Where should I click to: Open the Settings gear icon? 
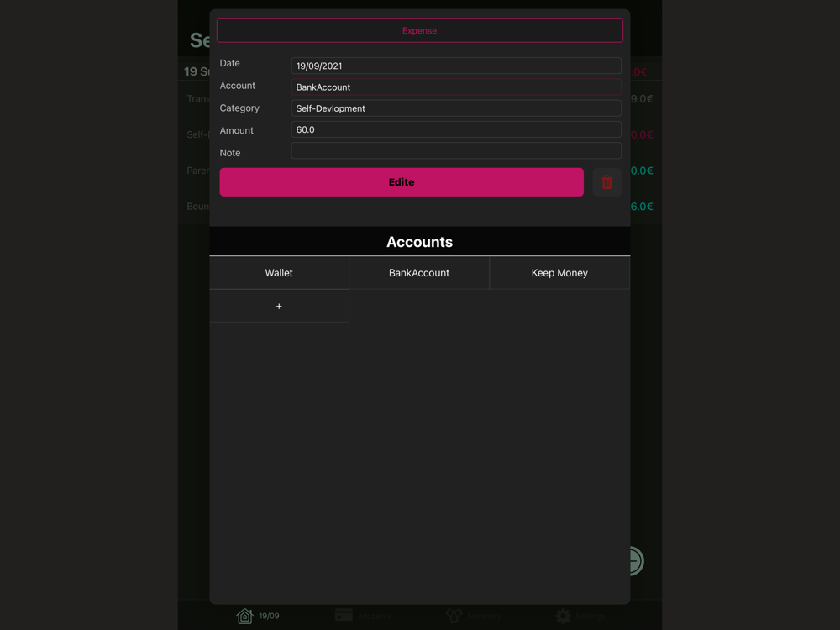click(x=563, y=616)
